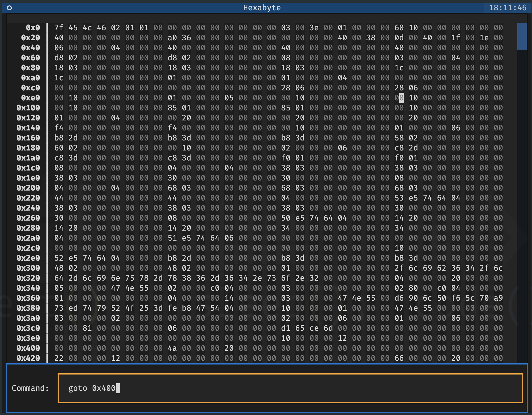532x415 pixels.
Task: Click byte 66 in row 0x420
Action: [399, 358]
